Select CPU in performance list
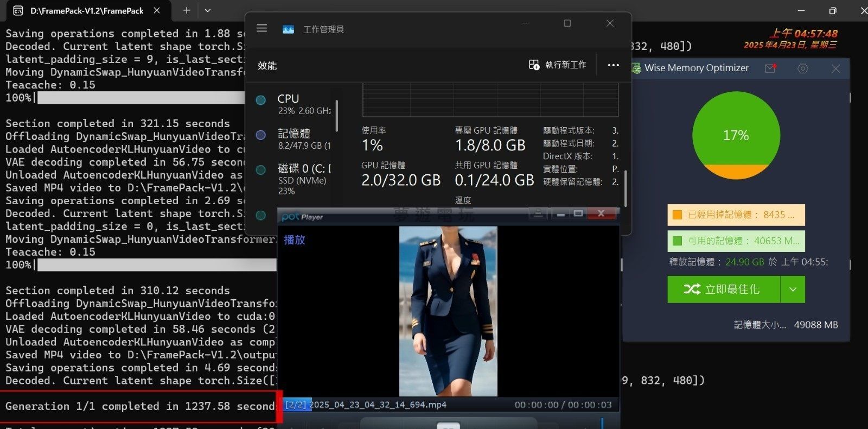The height and width of the screenshot is (429, 868). pos(288,99)
